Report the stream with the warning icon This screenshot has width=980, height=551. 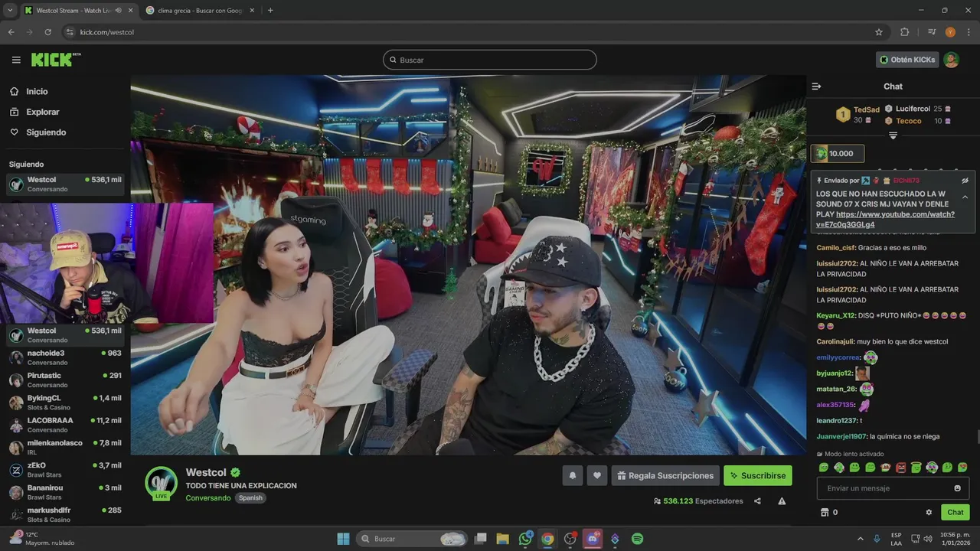point(782,501)
